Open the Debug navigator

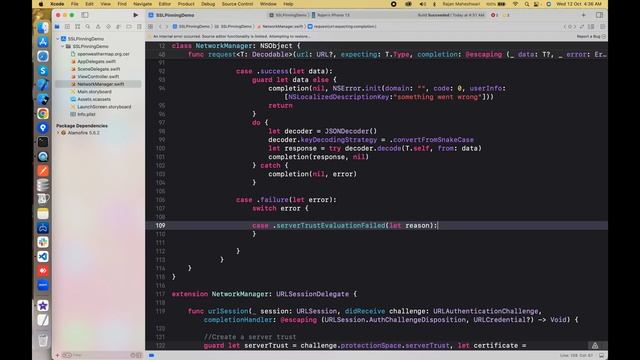point(118,27)
